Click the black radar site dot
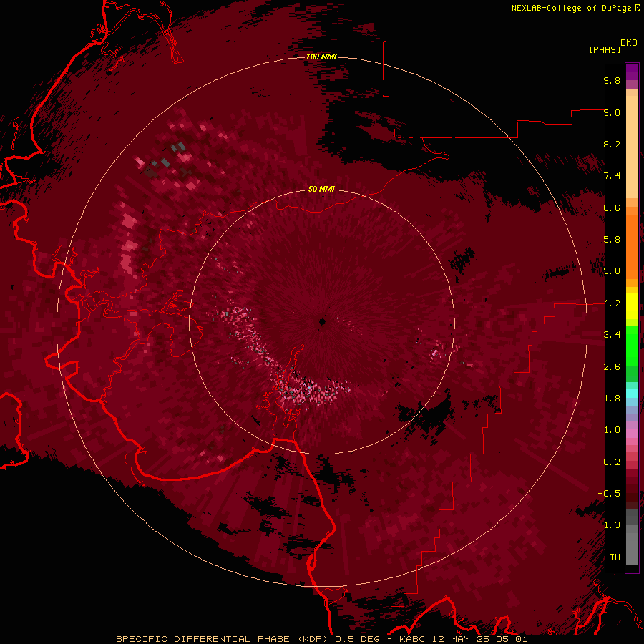The height and width of the screenshot is (644, 644). click(323, 322)
